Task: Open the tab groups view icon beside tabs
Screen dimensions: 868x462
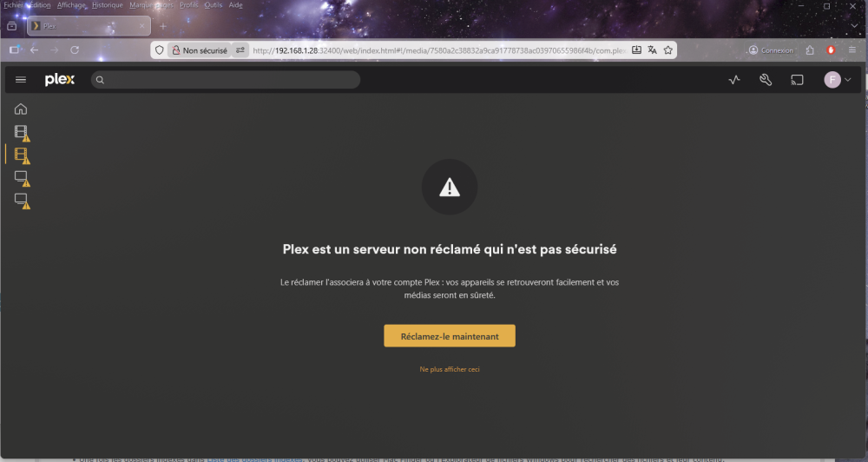Action: pos(11,26)
